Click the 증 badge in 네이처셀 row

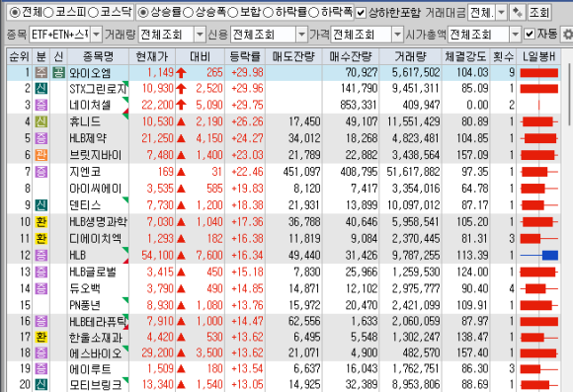pyautogui.click(x=41, y=105)
